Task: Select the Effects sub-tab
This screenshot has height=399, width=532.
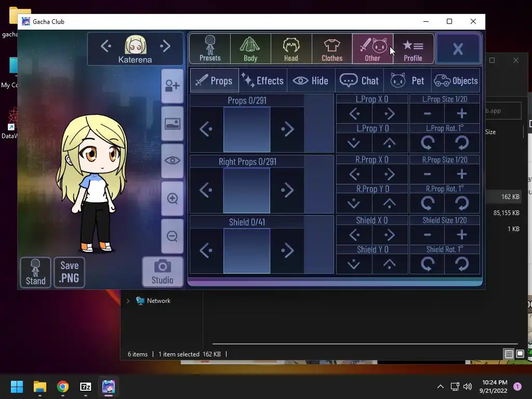Action: [263, 81]
